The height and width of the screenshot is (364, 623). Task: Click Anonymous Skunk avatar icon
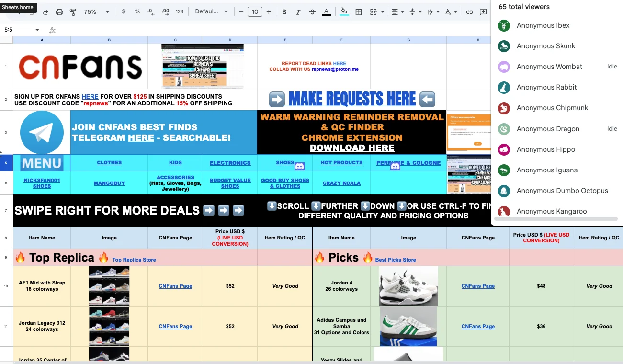click(x=504, y=46)
